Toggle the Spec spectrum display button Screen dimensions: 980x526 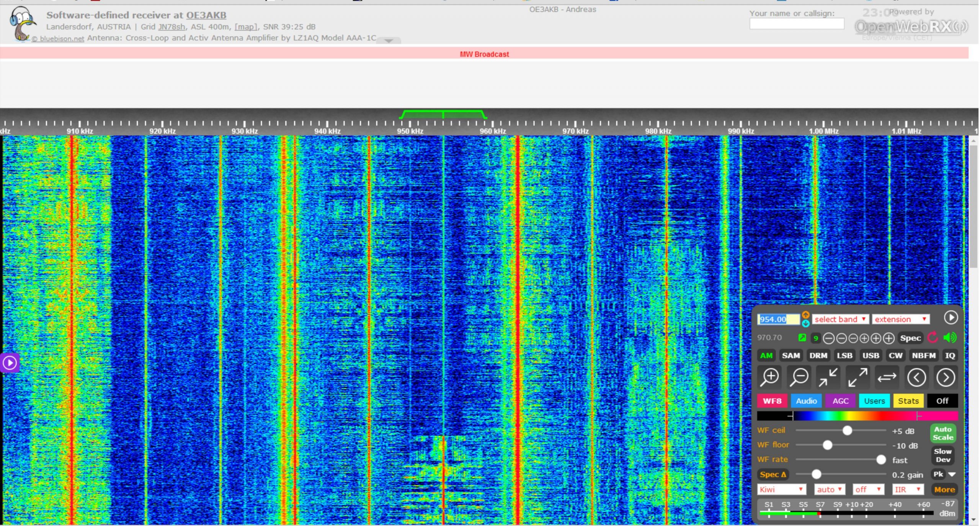pos(910,338)
